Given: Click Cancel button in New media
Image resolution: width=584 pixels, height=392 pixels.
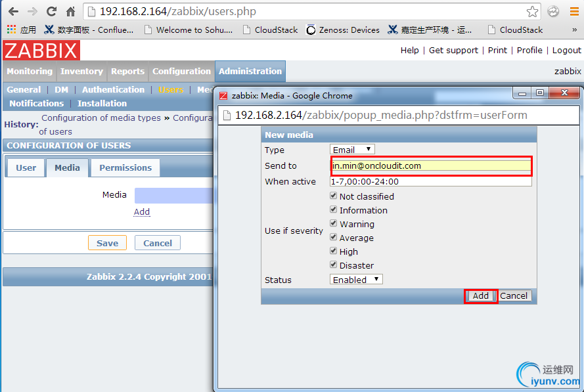Looking at the screenshot, I should [x=514, y=296].
